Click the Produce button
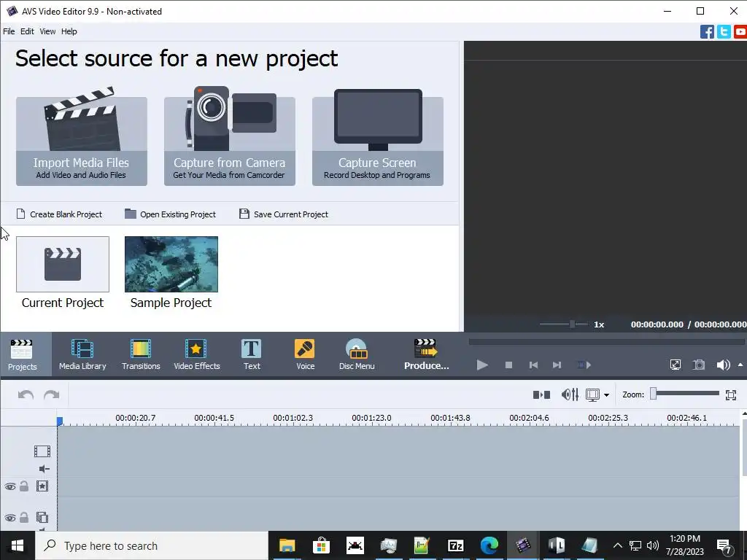Viewport: 747px width, 560px height. coord(426,355)
